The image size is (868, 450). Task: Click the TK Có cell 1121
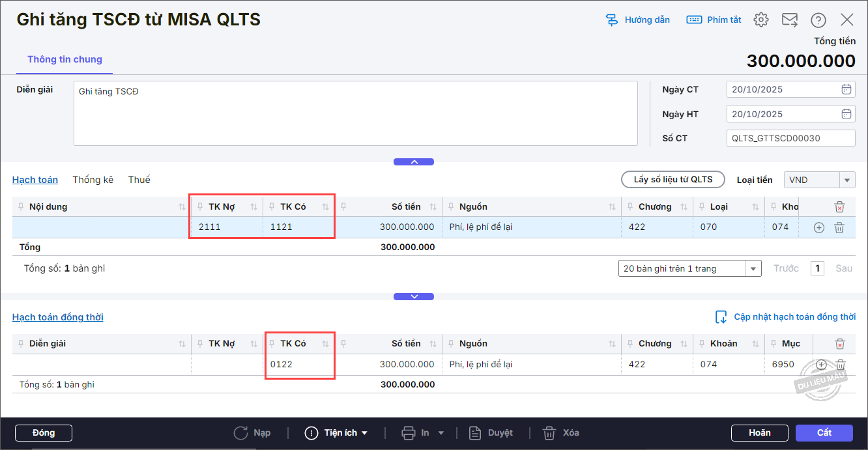click(298, 227)
